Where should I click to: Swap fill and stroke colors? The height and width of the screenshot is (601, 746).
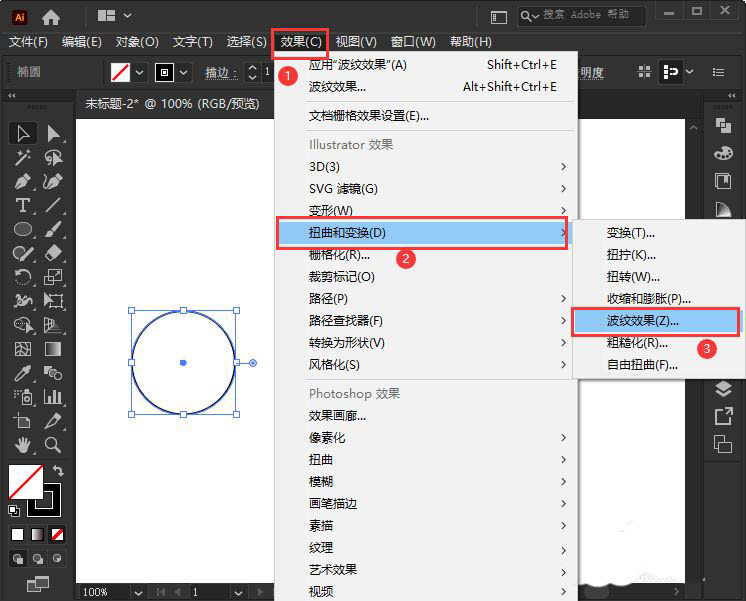tap(57, 471)
